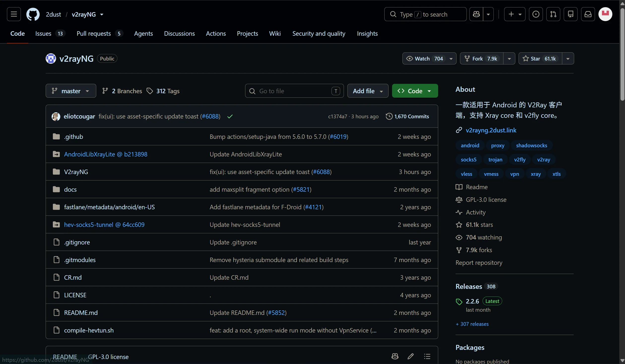
Task: Open the Add file dropdown
Action: coord(368,91)
